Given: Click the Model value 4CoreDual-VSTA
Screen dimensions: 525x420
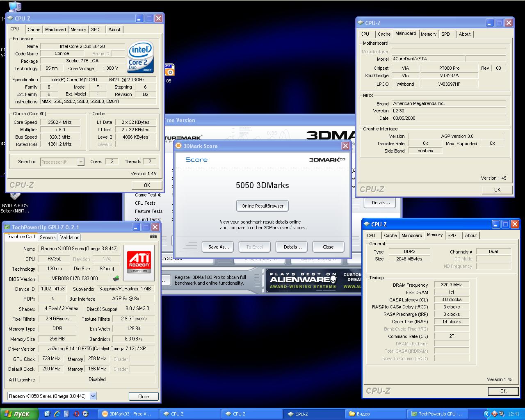Looking at the screenshot, I should coord(428,59).
